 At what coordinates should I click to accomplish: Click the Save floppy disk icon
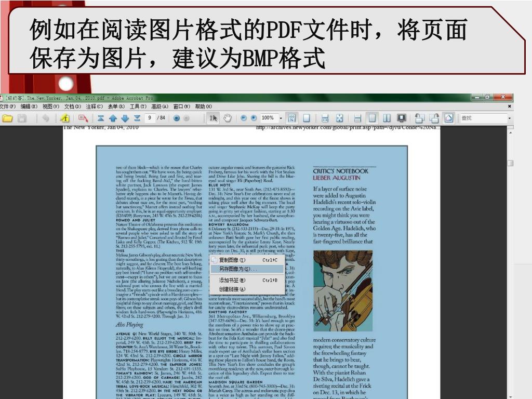pyautogui.click(x=22, y=118)
